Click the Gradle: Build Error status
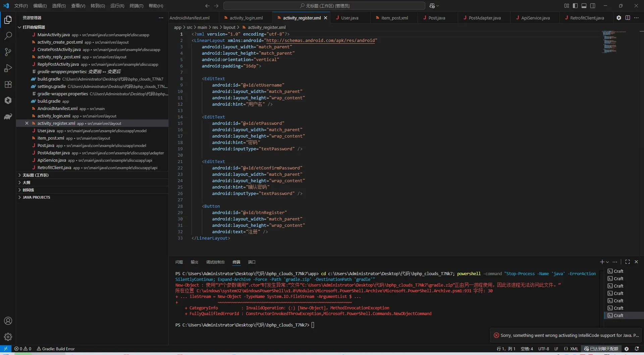This screenshot has width=644, height=355. (56, 349)
